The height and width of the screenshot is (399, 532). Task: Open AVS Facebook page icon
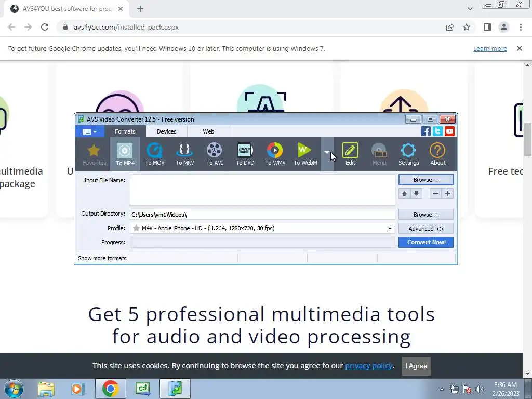pos(425,131)
